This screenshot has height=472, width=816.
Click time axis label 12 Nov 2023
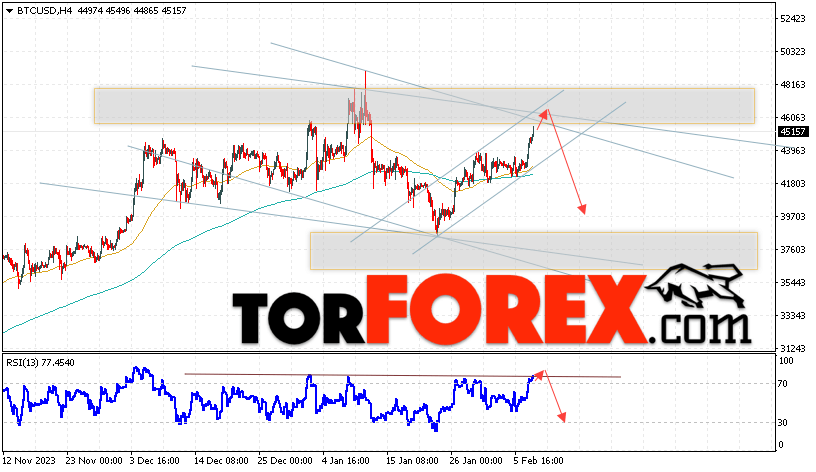coord(30,461)
